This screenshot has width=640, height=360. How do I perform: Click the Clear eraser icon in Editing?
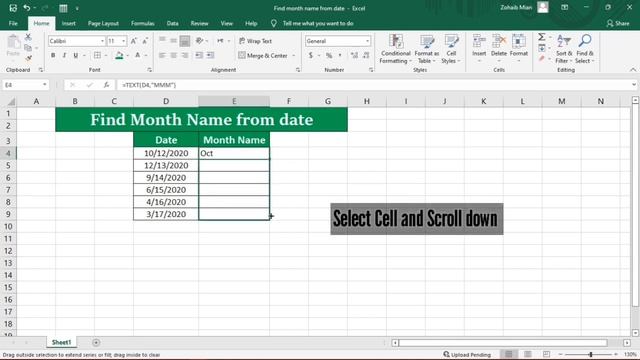click(542, 59)
